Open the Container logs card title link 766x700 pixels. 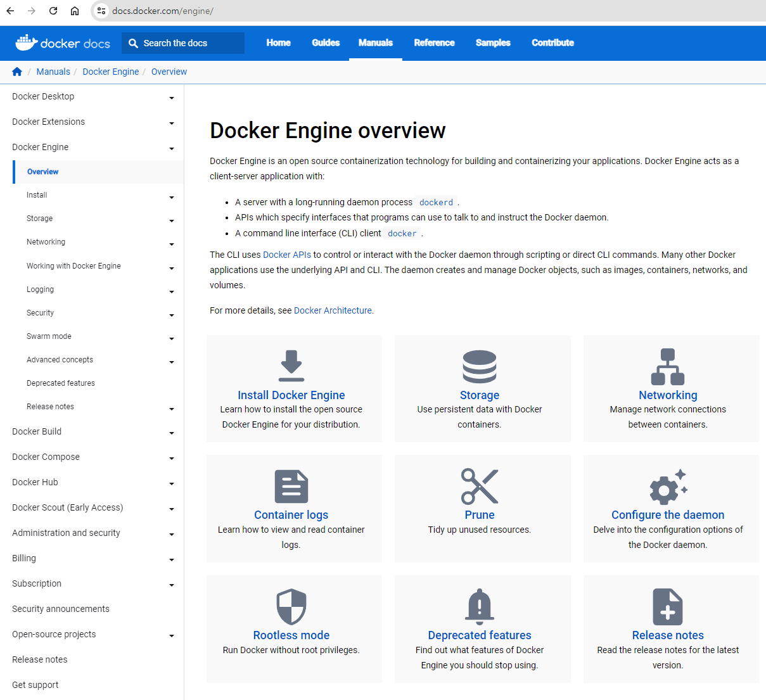[x=291, y=515]
